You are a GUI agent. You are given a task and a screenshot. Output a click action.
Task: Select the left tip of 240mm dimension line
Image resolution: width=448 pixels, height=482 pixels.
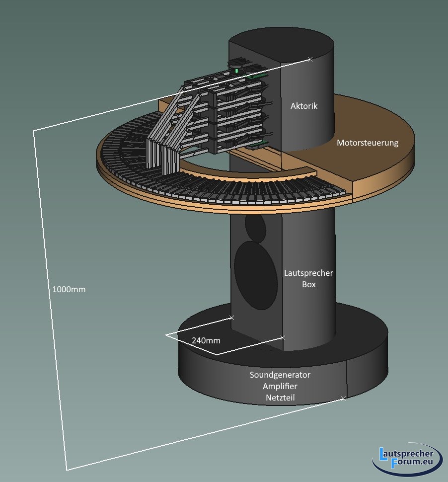(x=166, y=335)
